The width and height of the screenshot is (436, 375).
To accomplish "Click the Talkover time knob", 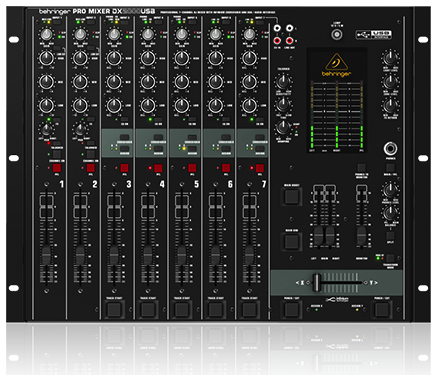I will coord(283,105).
